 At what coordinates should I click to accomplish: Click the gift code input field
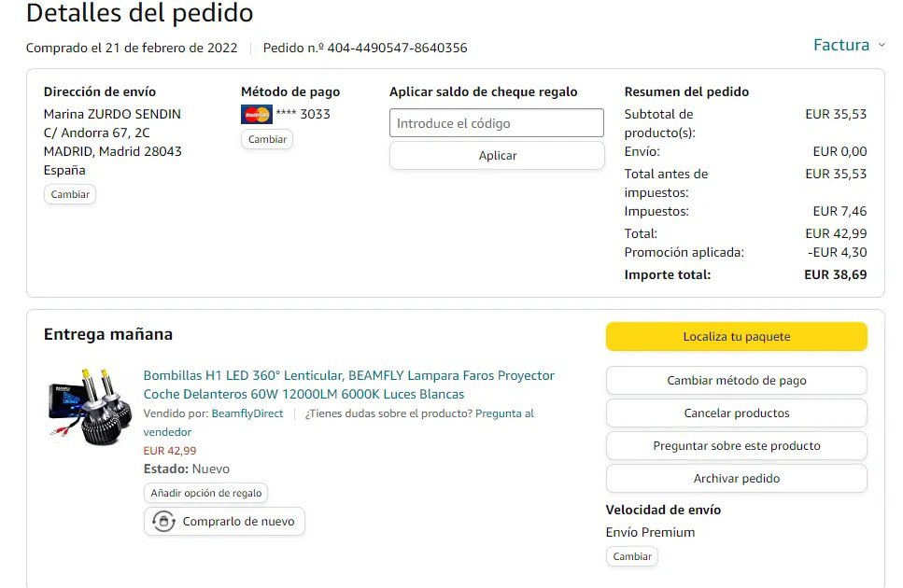(497, 123)
